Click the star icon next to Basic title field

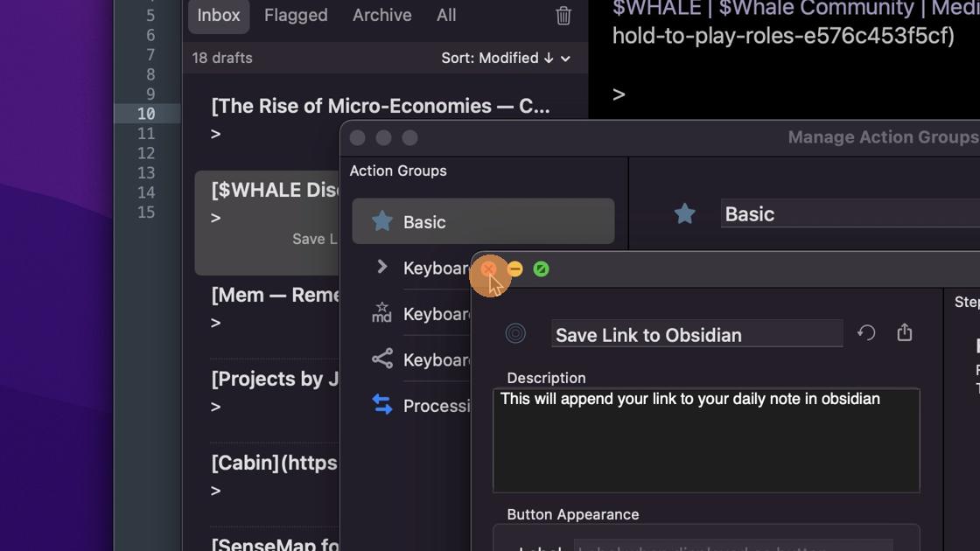(x=684, y=213)
